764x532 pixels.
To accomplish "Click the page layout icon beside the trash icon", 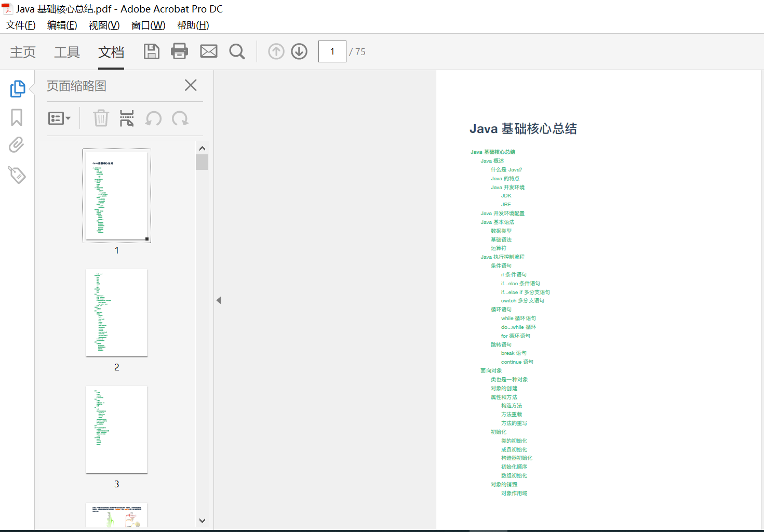I will pos(127,118).
